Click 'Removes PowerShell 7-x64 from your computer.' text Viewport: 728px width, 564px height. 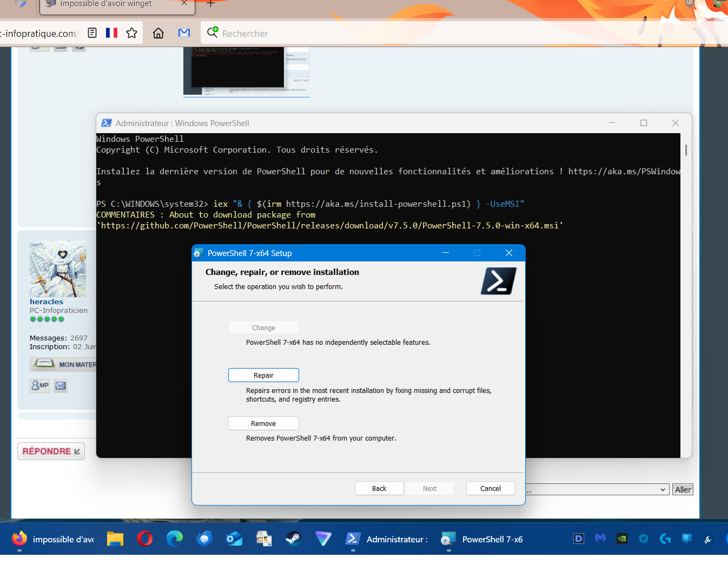click(x=321, y=438)
